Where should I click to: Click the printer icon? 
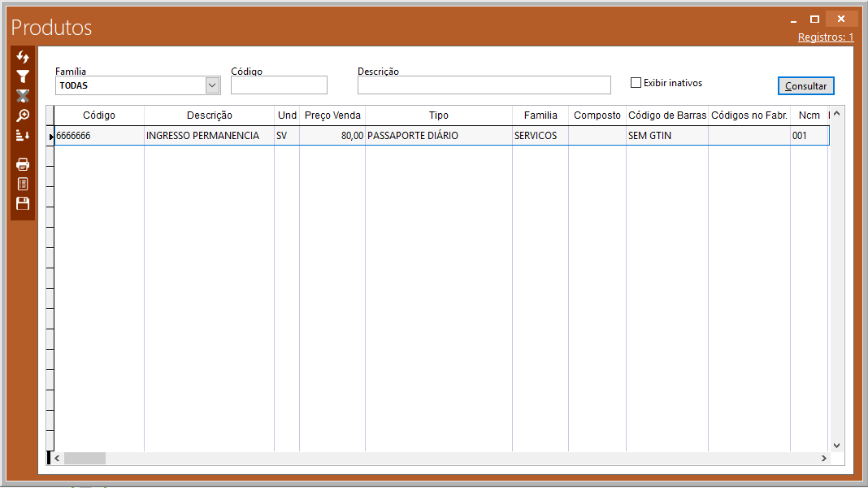[x=23, y=164]
